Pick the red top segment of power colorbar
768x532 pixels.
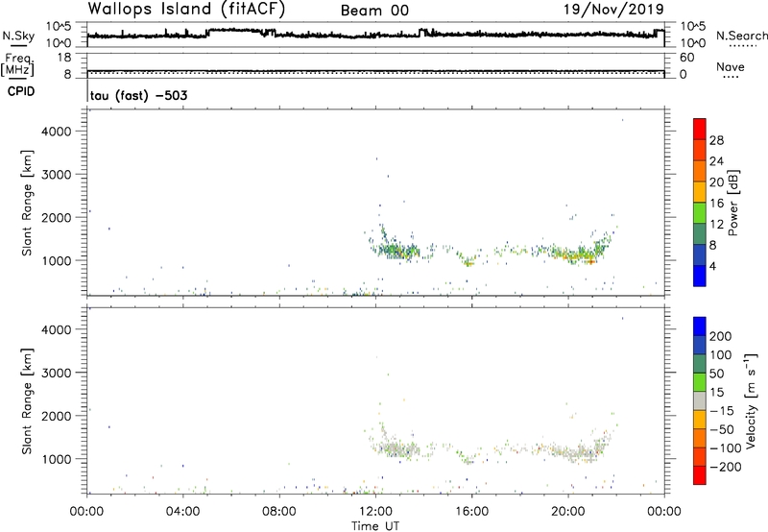(700, 129)
